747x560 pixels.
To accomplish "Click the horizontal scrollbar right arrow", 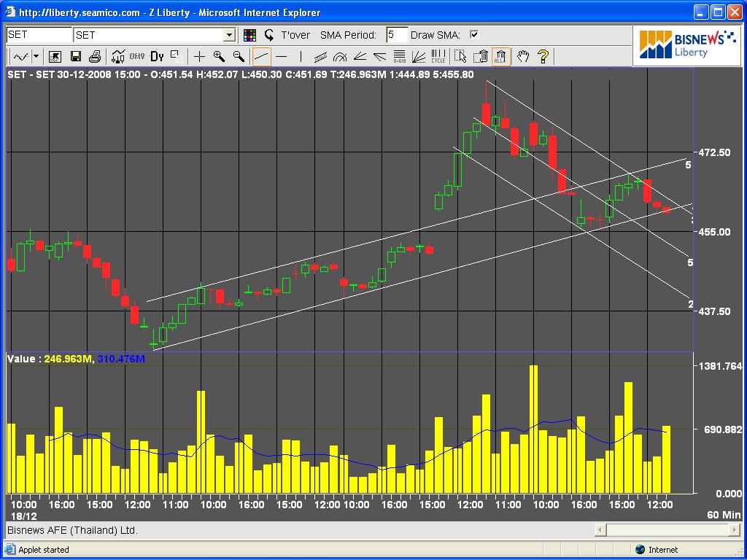I will (x=735, y=529).
